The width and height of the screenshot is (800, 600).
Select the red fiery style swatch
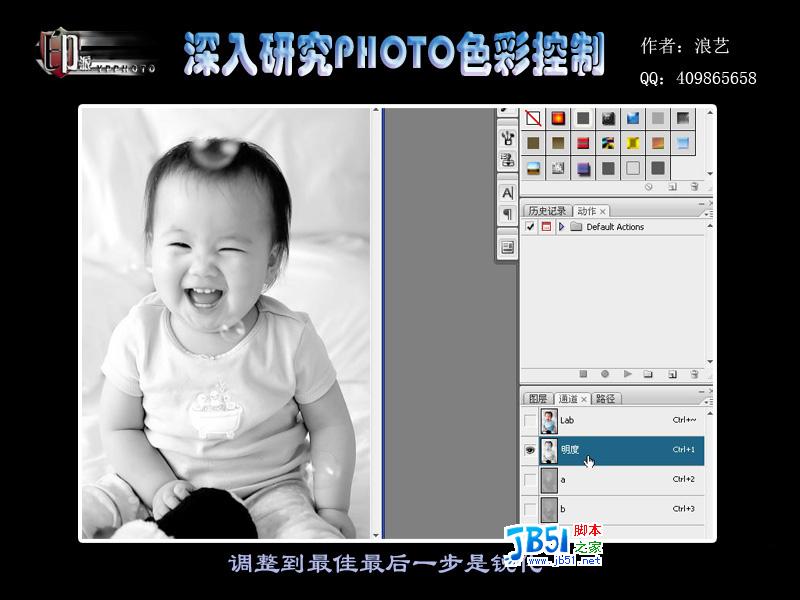click(x=558, y=118)
